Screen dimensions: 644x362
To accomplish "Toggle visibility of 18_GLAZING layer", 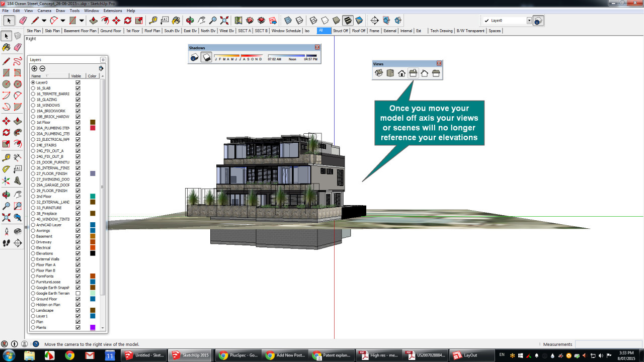I will point(78,100).
